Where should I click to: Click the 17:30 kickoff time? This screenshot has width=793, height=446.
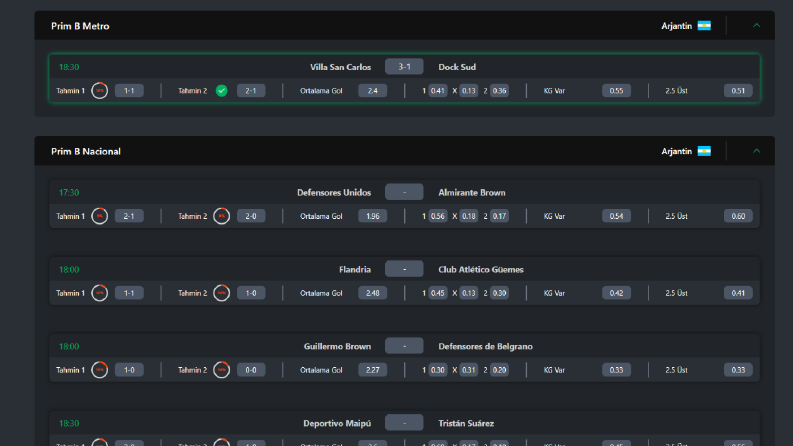[69, 193]
